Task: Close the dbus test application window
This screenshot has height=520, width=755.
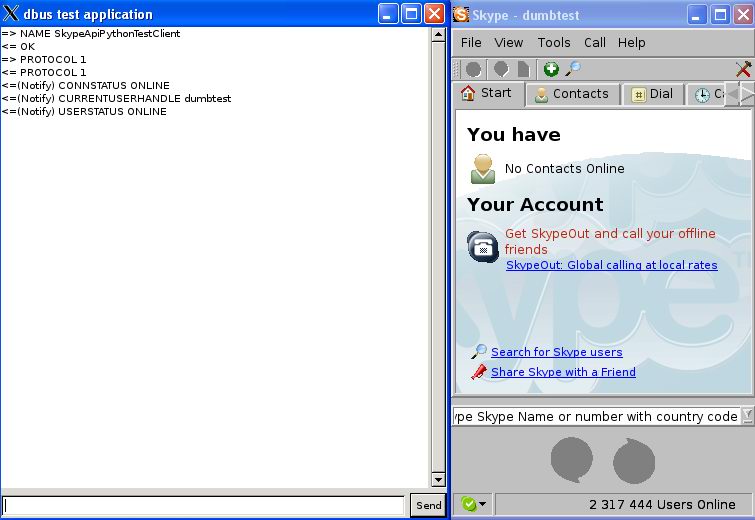Action: tap(435, 13)
